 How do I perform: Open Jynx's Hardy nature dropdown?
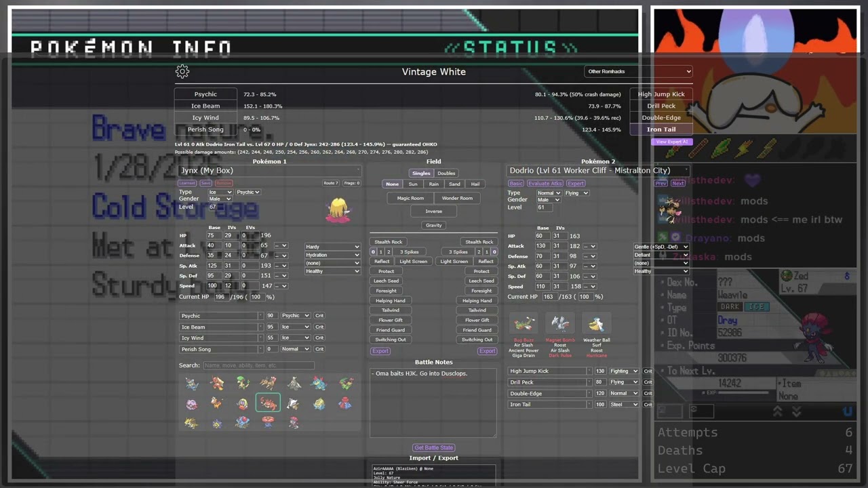click(332, 247)
